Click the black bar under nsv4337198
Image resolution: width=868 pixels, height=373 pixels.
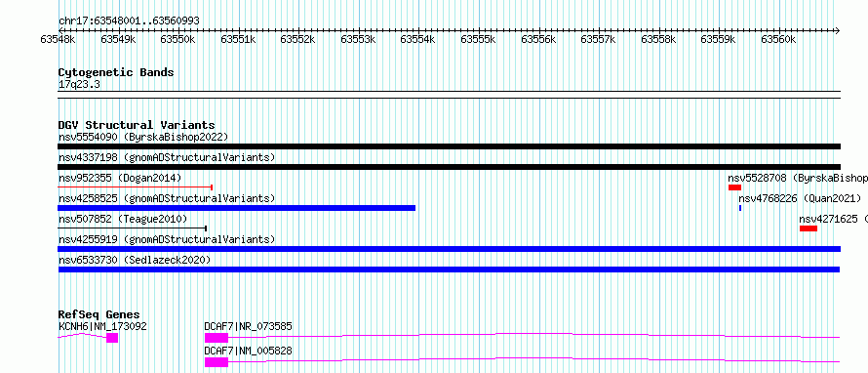(x=449, y=167)
